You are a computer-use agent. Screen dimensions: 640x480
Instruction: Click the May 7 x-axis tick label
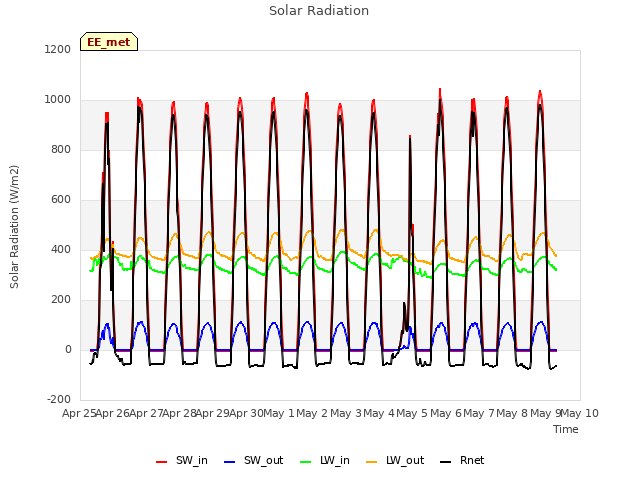[479, 413]
